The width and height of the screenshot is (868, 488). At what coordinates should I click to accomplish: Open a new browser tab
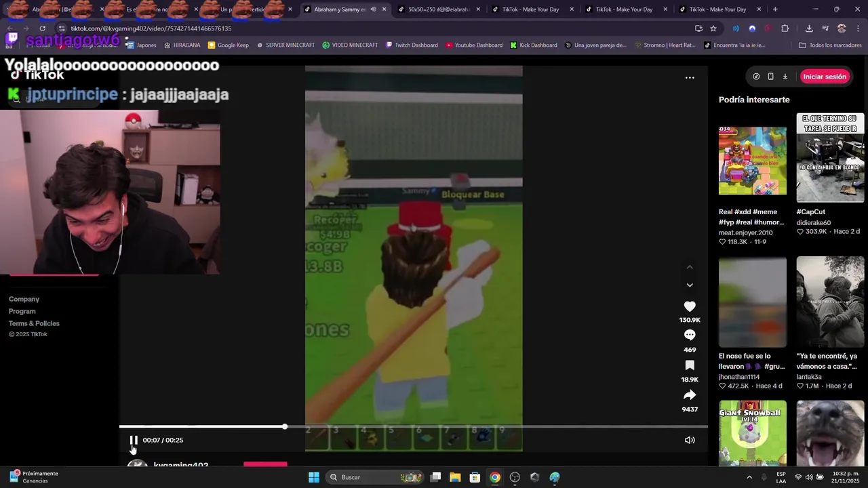[x=775, y=9]
